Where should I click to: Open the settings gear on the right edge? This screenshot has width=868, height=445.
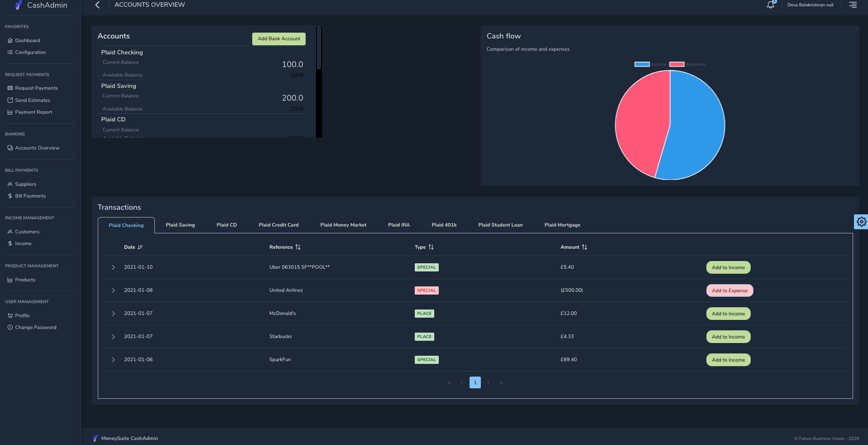point(861,222)
